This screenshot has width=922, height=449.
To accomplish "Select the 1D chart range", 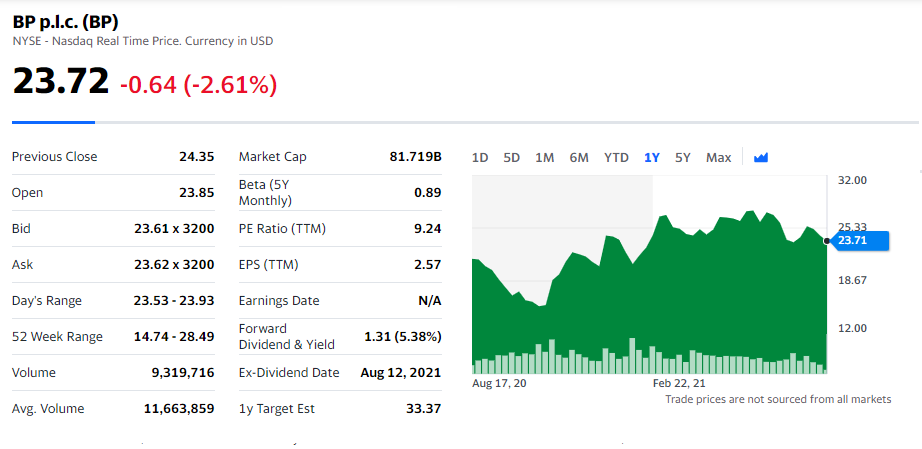I will 480,158.
